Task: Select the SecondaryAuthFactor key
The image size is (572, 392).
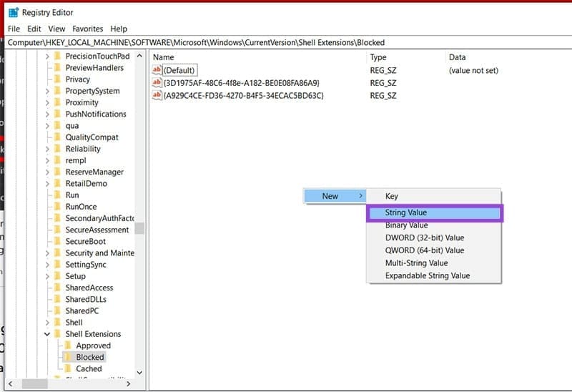Action: coord(99,219)
